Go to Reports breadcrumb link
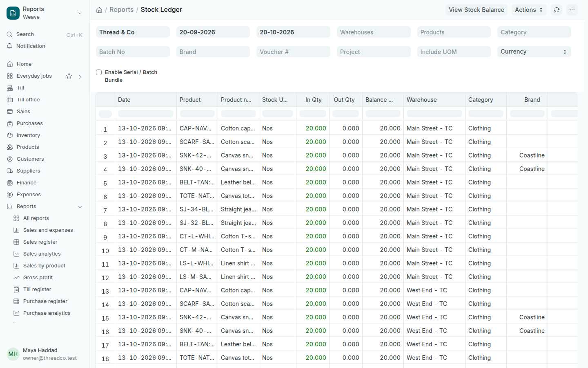Viewport: 588px width, 368px height. click(121, 10)
